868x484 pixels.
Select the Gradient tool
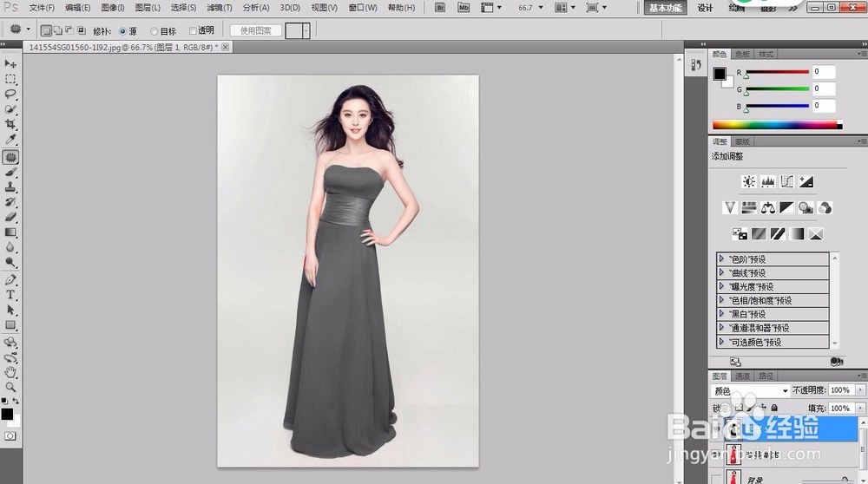click(10, 232)
